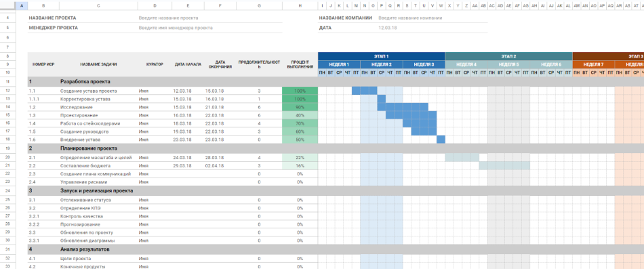Select task 'Создание руководств'

(x=84, y=131)
